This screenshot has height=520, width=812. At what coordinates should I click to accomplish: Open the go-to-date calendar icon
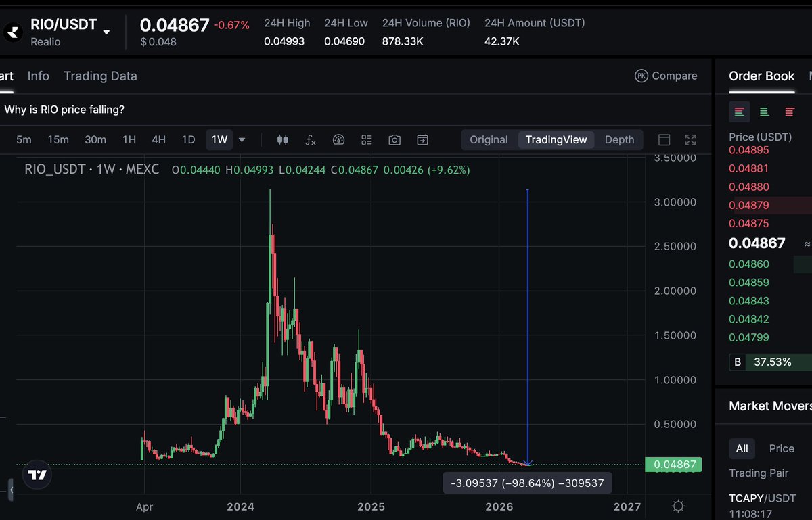422,140
